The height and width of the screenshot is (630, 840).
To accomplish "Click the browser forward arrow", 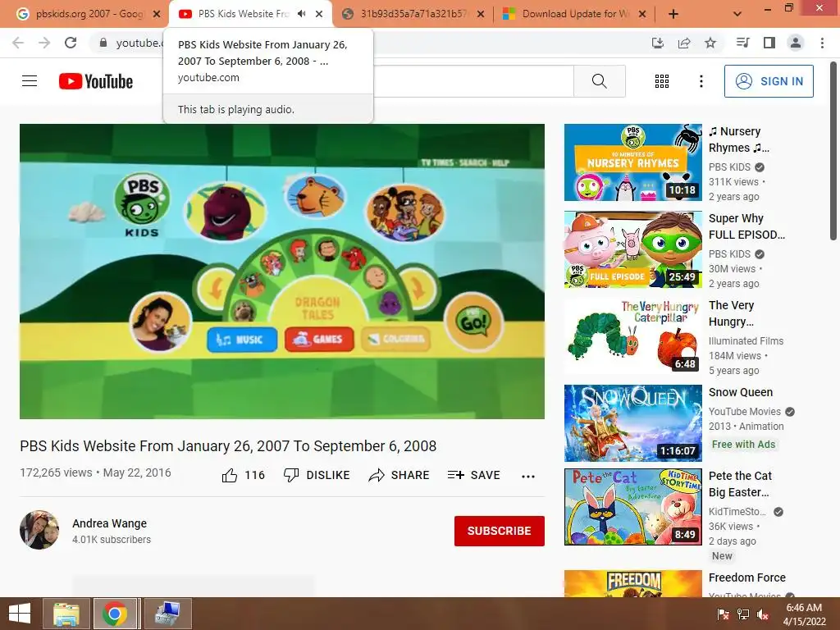I will pyautogui.click(x=44, y=43).
